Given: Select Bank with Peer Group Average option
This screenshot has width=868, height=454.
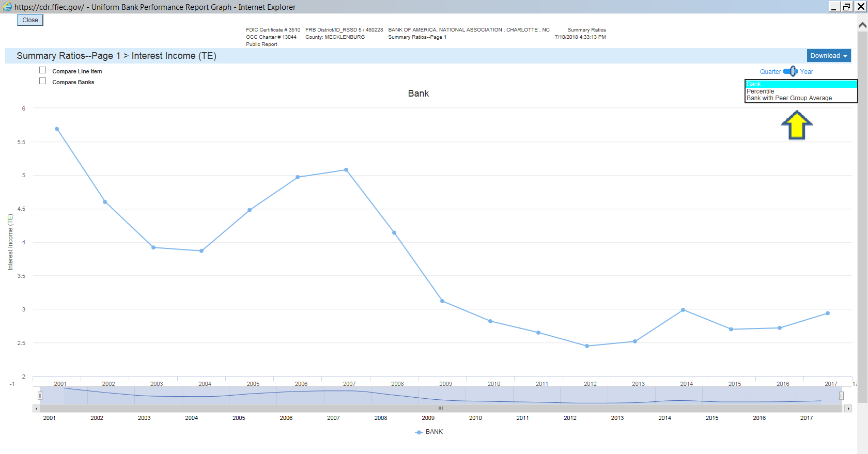Looking at the screenshot, I should pyautogui.click(x=789, y=98).
